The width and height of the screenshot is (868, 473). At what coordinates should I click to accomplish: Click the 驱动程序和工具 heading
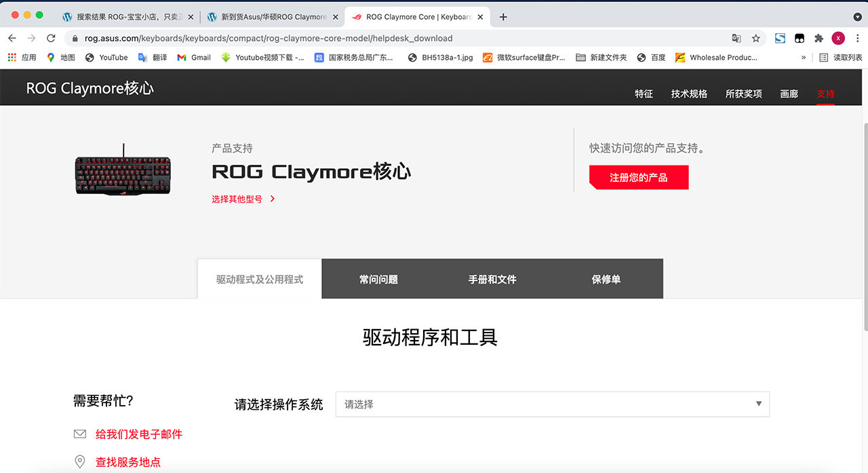(431, 337)
